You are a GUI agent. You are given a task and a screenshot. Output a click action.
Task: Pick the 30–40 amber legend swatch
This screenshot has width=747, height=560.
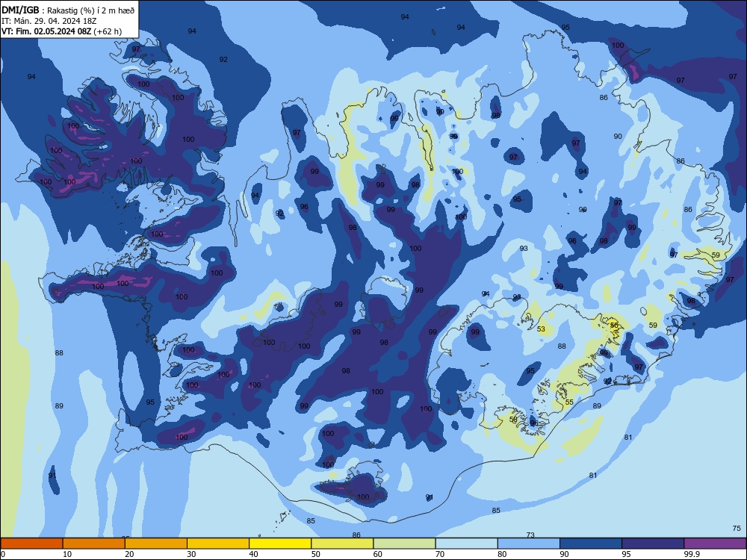tap(218, 544)
